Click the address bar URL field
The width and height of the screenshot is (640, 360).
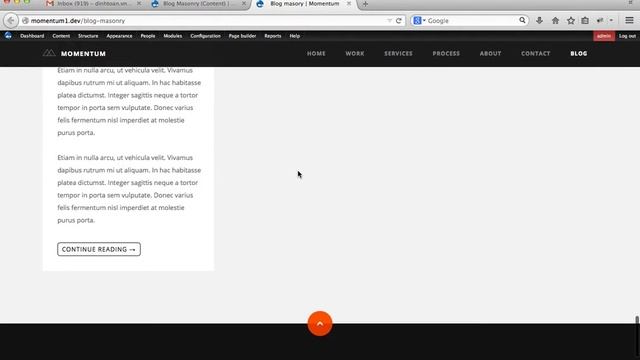(204, 20)
